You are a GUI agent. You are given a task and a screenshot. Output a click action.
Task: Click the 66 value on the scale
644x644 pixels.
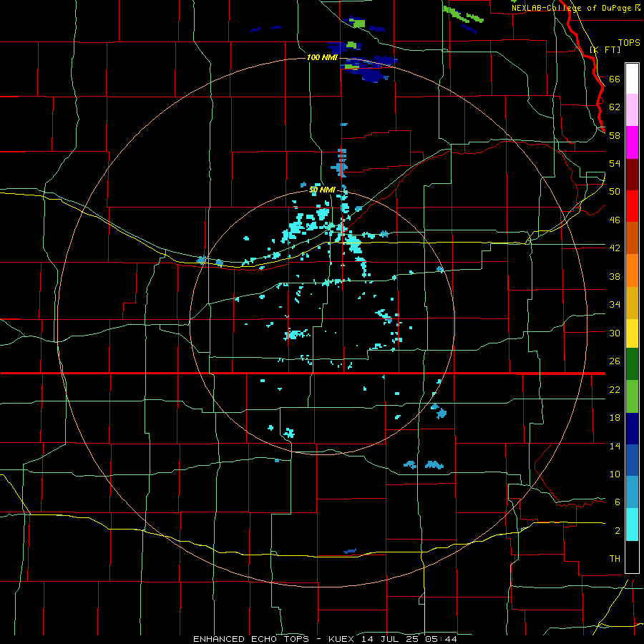615,79
